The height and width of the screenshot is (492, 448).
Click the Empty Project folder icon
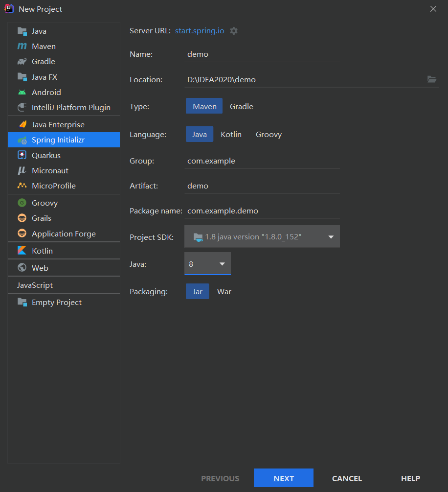pyautogui.click(x=22, y=302)
